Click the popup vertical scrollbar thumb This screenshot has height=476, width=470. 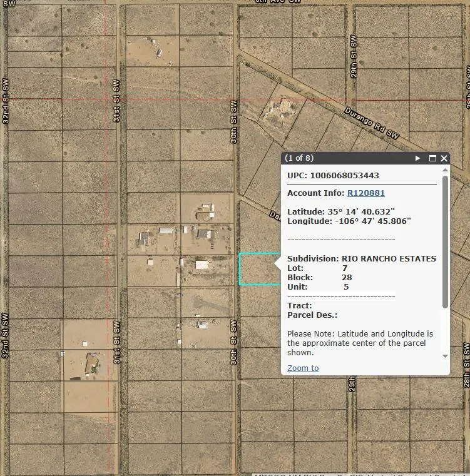pos(445,241)
